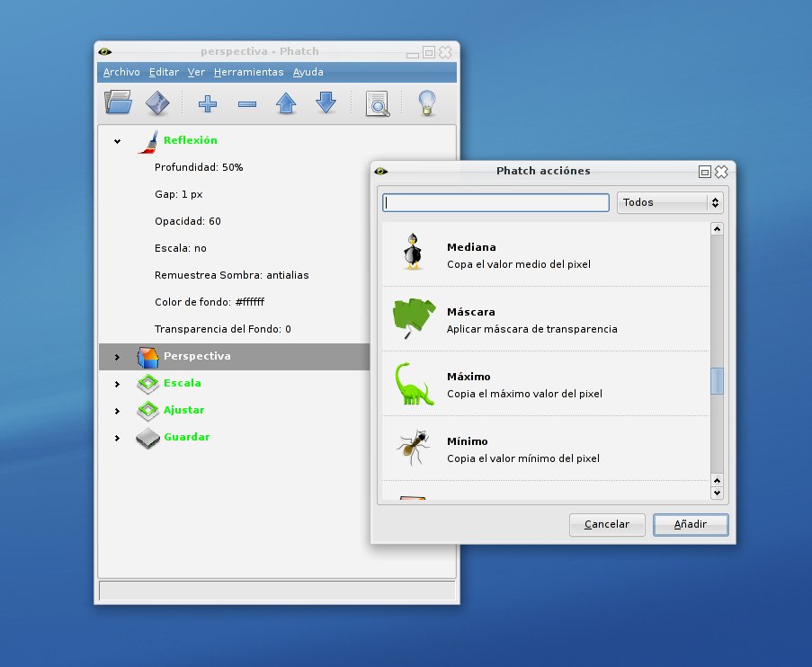Click the status bar of Phatch window
The image size is (812, 667).
(277, 591)
